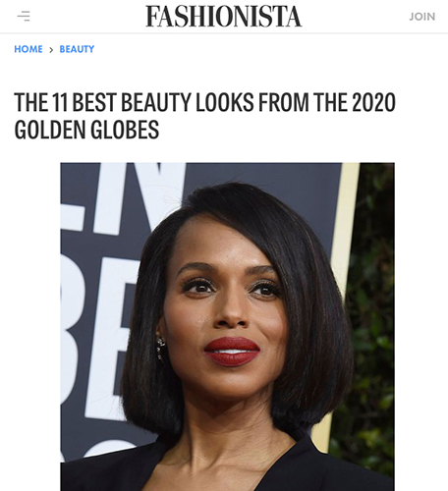Open the hamburger navigation menu
The image size is (448, 491).
tap(24, 16)
